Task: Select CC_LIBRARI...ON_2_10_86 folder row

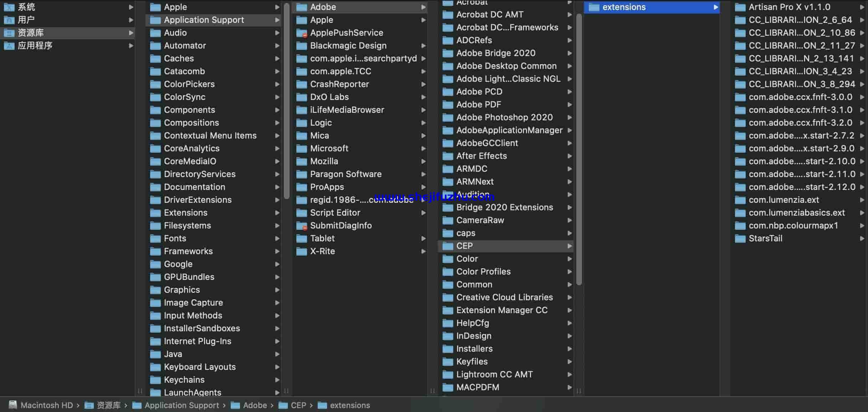Action: click(x=799, y=33)
